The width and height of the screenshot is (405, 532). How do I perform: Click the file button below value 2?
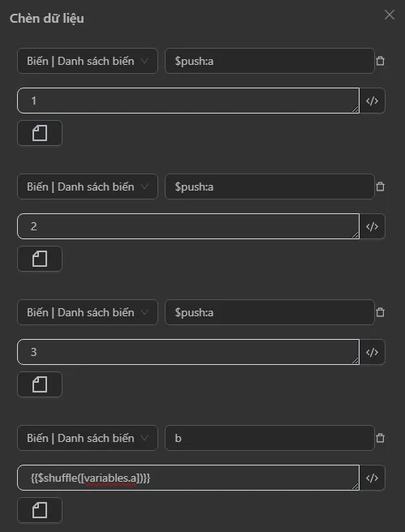(x=40, y=259)
